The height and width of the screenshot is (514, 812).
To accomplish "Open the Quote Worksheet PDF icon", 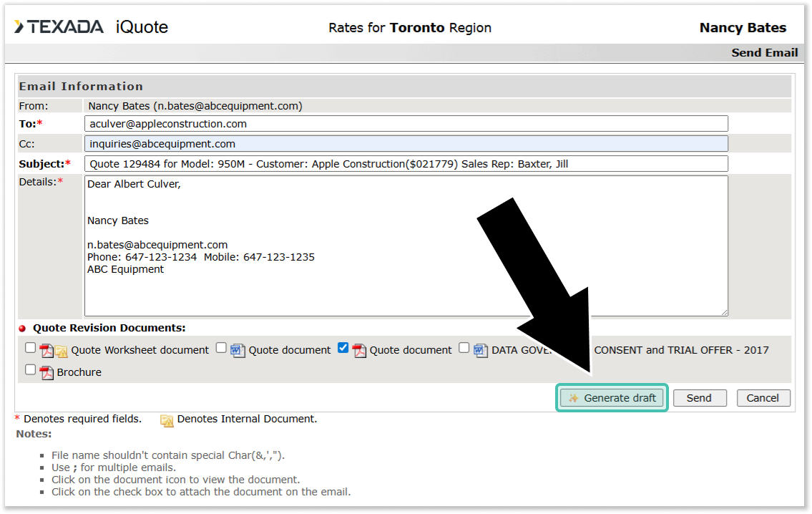I will [x=47, y=350].
